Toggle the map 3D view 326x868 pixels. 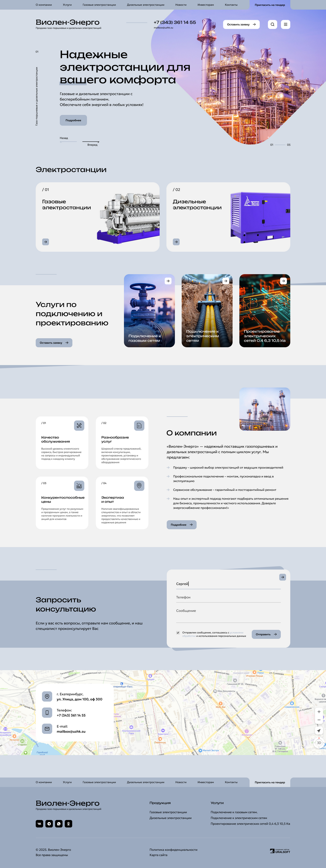click(x=319, y=742)
